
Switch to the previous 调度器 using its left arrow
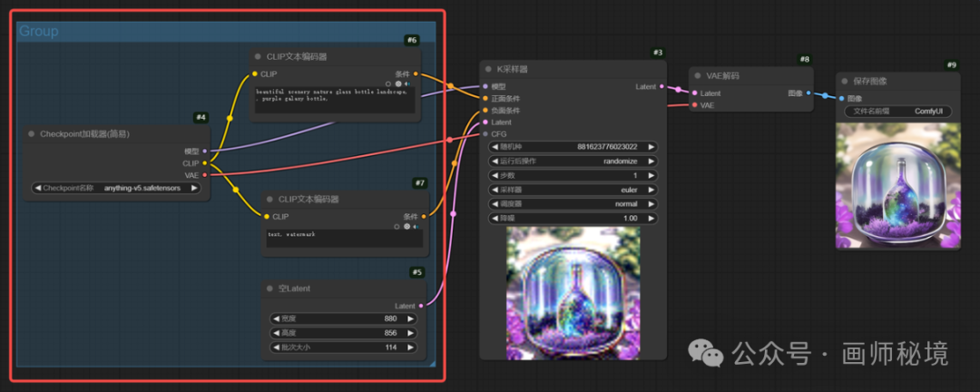tap(495, 204)
